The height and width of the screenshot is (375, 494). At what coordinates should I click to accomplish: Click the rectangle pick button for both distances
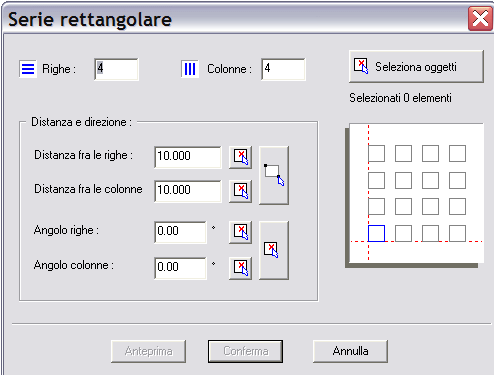point(274,175)
